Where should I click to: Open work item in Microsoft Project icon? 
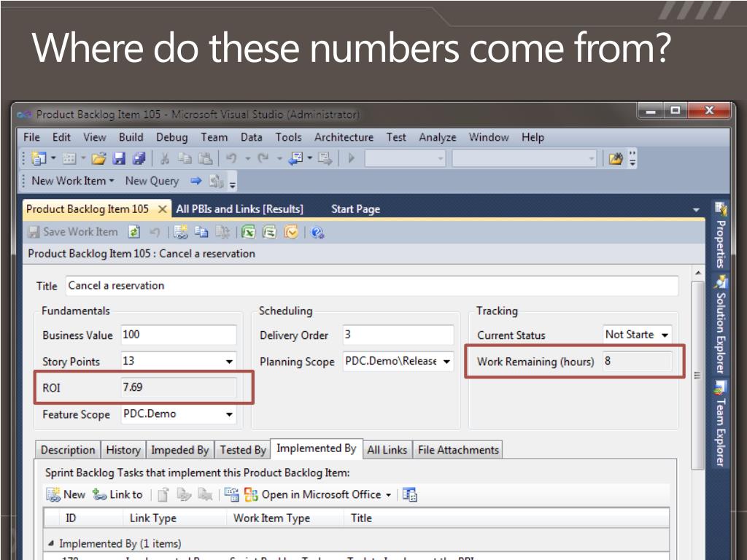pos(270,233)
